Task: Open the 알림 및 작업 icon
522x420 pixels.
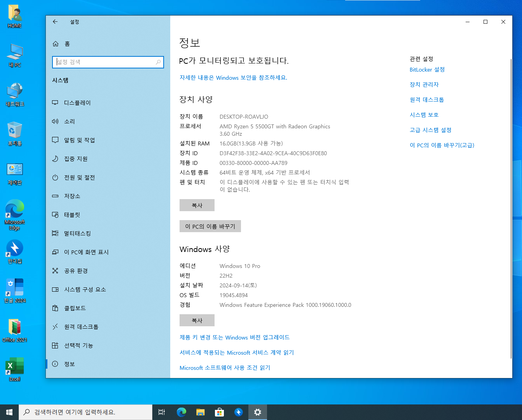Action: point(55,140)
